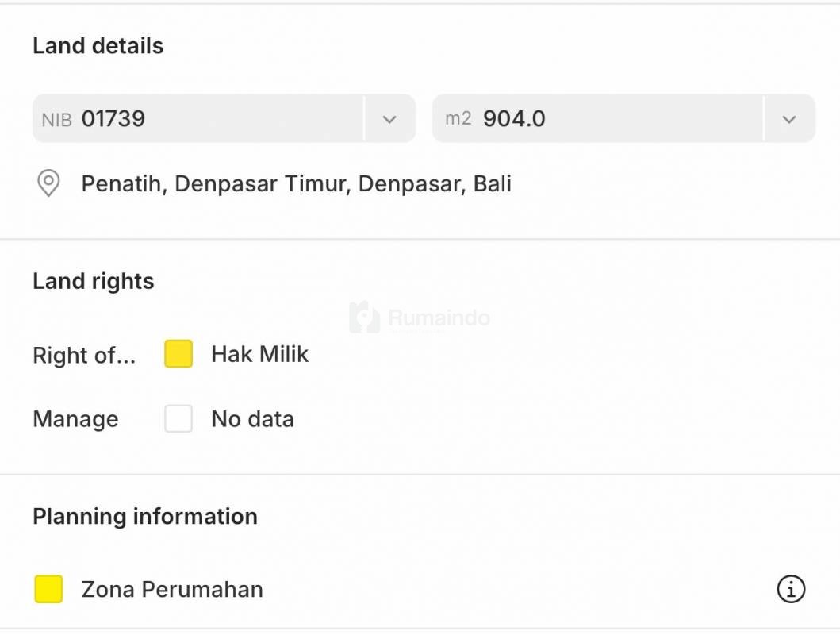Click the Land rights heading
The height and width of the screenshot is (635, 840).
tap(93, 281)
